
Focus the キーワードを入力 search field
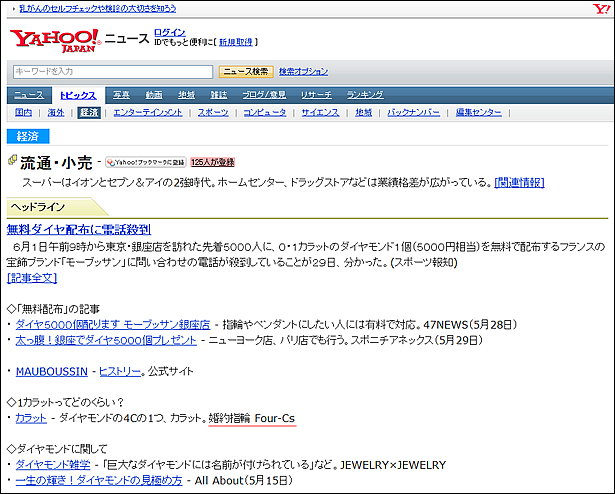coord(113,71)
